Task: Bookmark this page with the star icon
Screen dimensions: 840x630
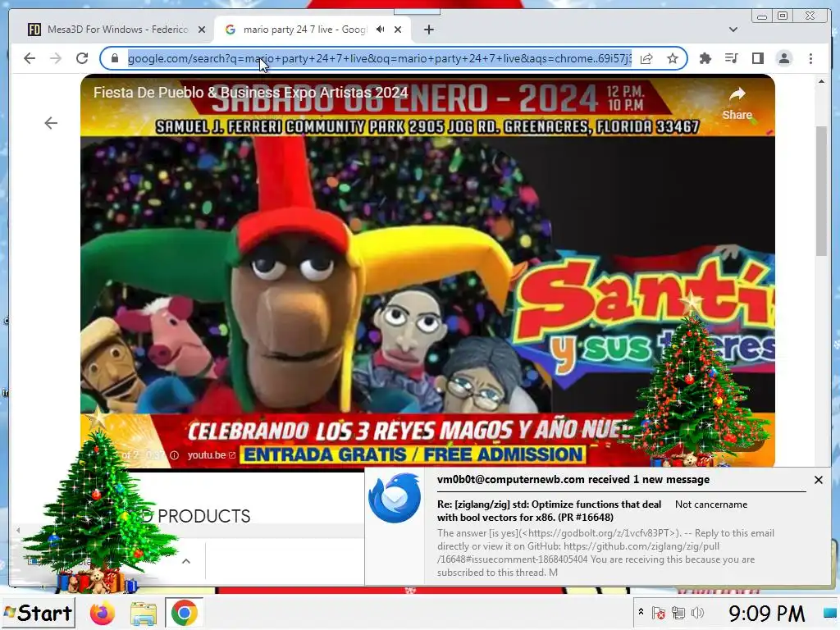Action: (673, 58)
